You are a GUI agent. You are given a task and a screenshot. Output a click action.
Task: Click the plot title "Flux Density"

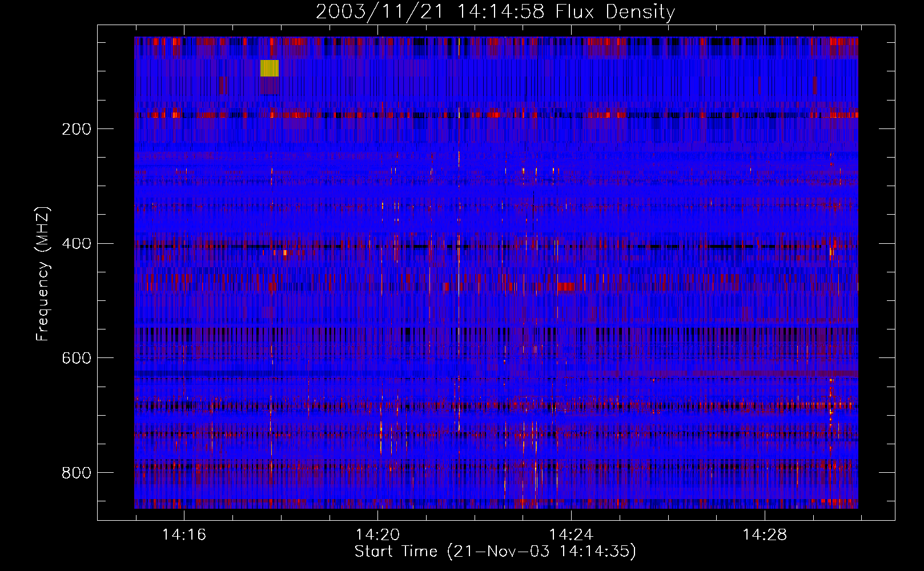click(x=614, y=11)
